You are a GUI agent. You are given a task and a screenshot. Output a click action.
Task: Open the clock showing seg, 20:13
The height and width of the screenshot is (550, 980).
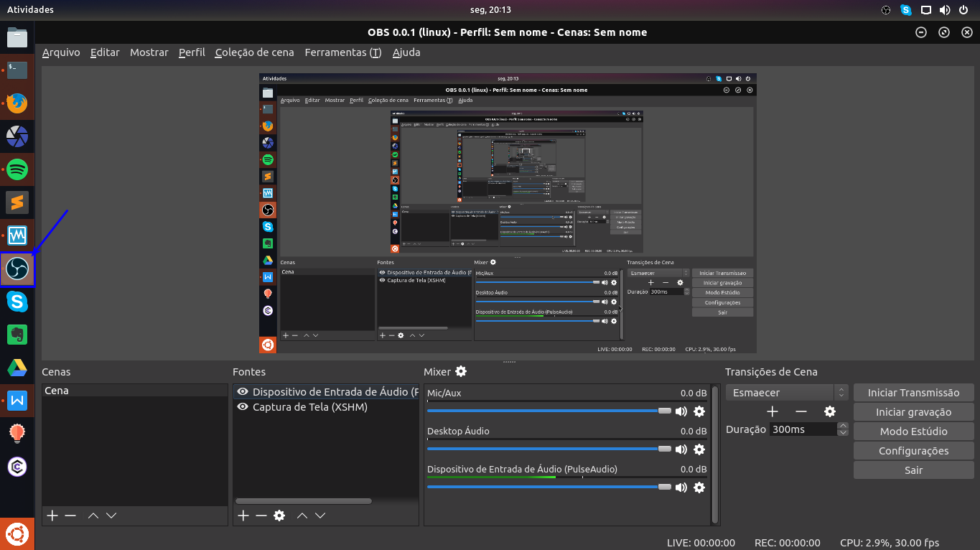tap(490, 10)
